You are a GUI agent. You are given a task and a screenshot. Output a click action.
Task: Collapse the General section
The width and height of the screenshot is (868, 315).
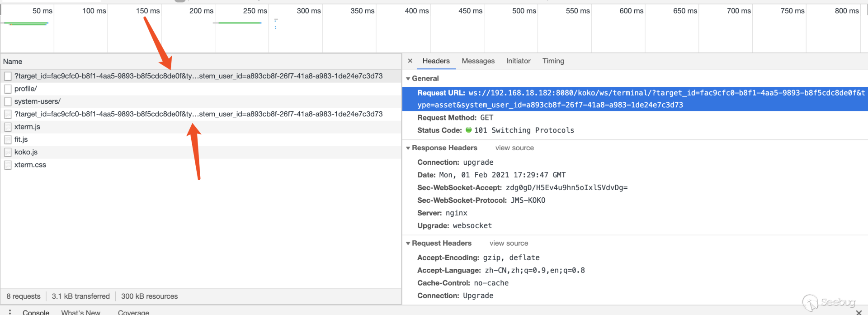click(x=408, y=79)
